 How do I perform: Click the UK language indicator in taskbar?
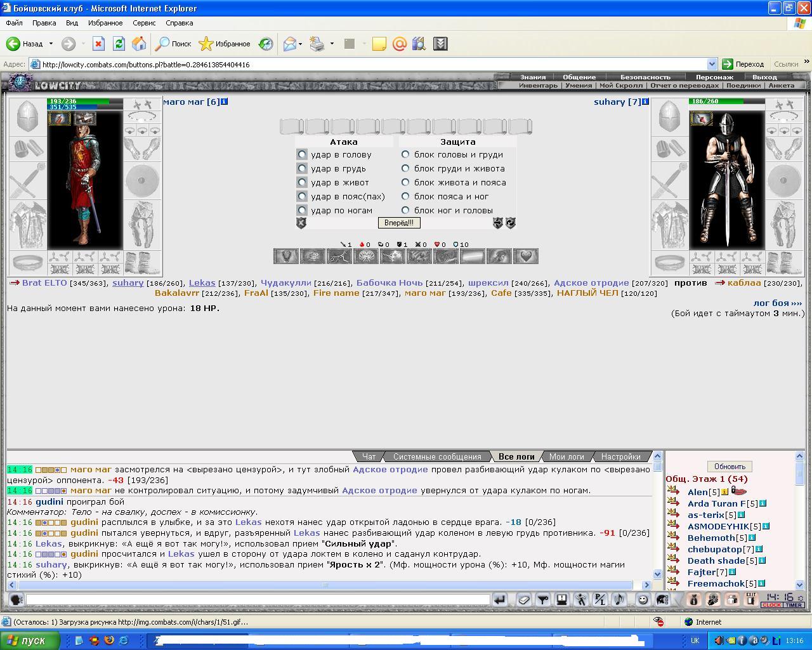coord(695,640)
